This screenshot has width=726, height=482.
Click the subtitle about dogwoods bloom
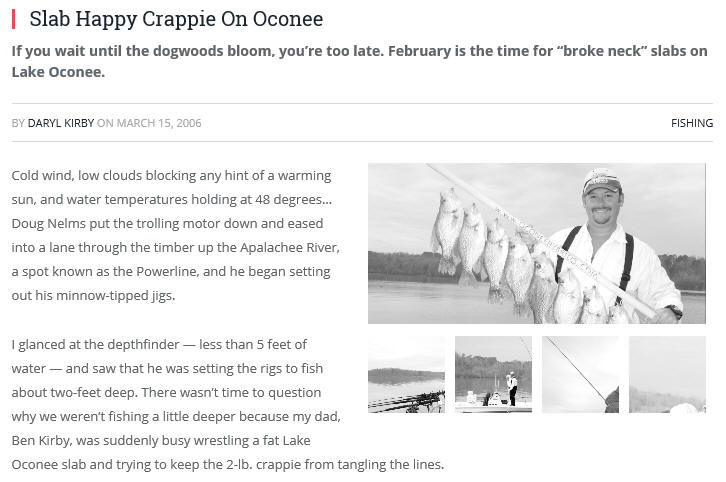pyautogui.click(x=359, y=61)
